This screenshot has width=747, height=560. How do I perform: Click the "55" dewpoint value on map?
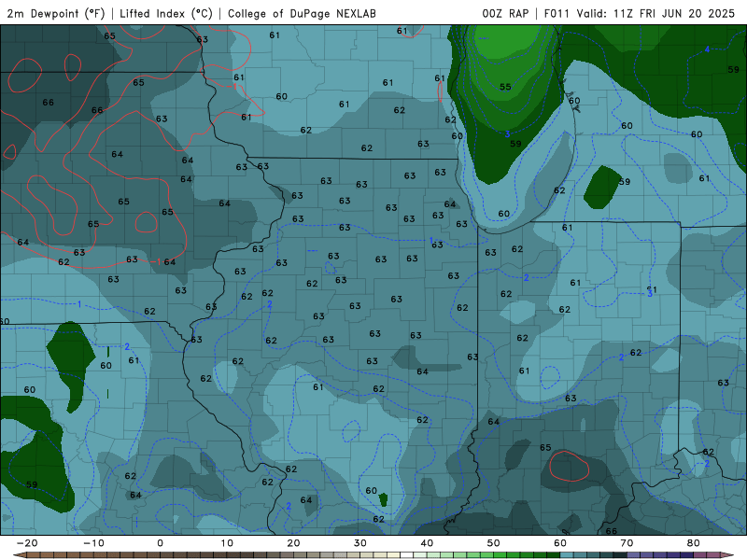pyautogui.click(x=505, y=87)
